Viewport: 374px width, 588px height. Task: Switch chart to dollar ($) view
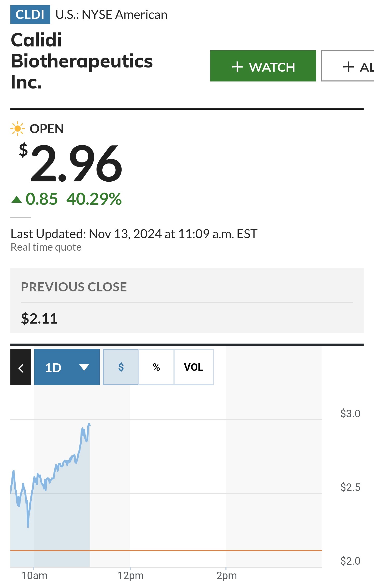tap(121, 367)
